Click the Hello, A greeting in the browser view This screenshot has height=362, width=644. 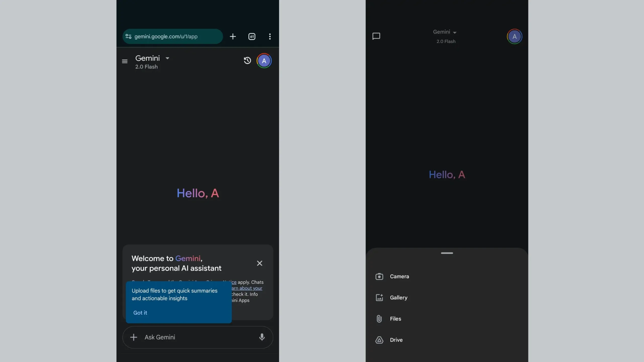click(x=198, y=193)
